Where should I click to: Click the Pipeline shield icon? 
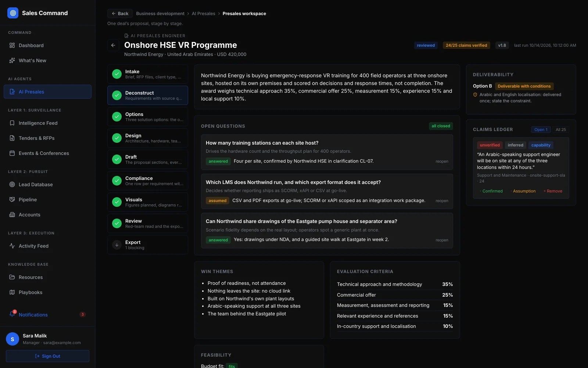12,199
